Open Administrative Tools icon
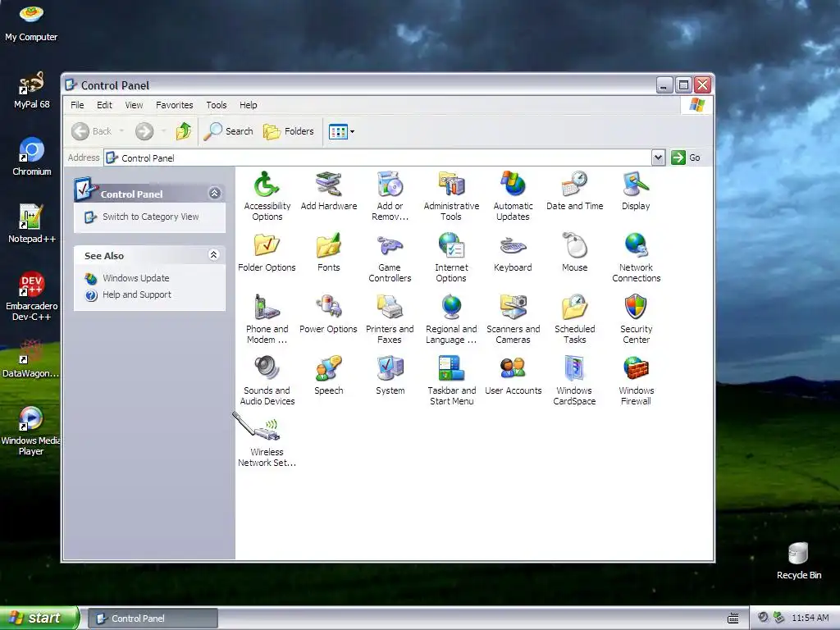This screenshot has width=840, height=630. tap(451, 196)
